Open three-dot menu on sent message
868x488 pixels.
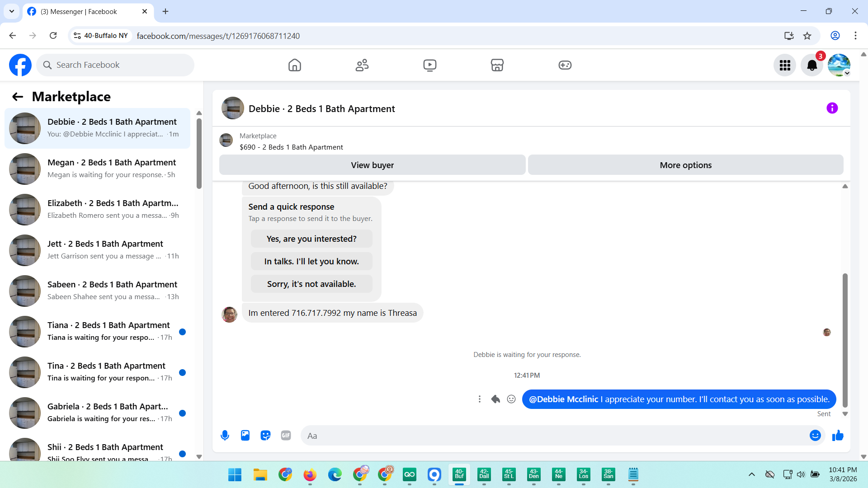point(480,399)
